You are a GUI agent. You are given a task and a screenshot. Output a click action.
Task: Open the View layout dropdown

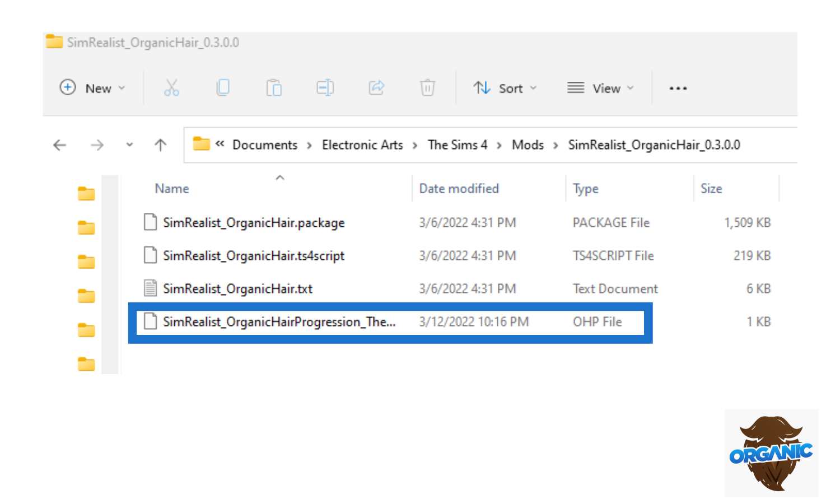tap(600, 88)
